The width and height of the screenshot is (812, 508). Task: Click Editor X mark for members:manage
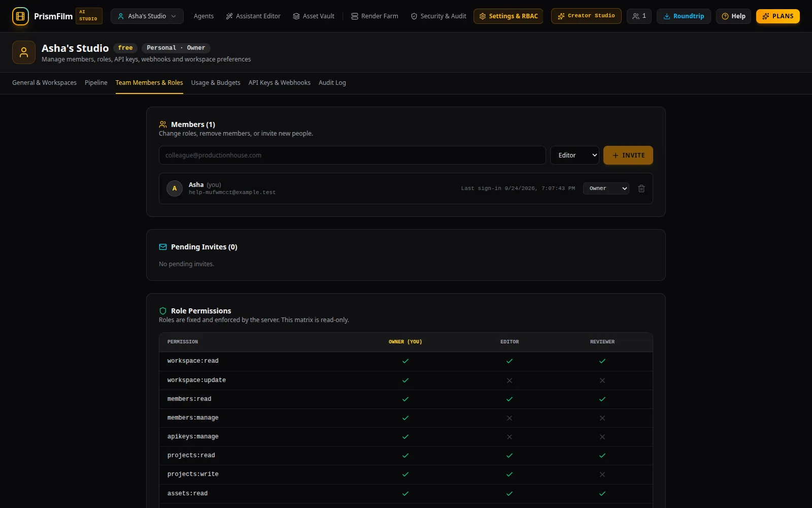click(x=510, y=418)
